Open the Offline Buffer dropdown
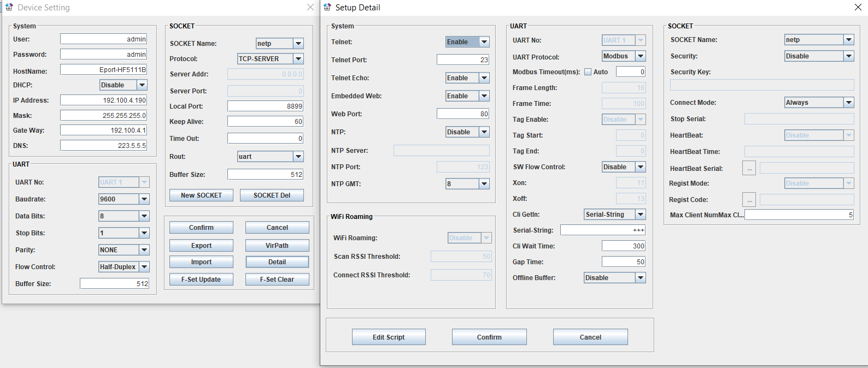 pos(641,278)
